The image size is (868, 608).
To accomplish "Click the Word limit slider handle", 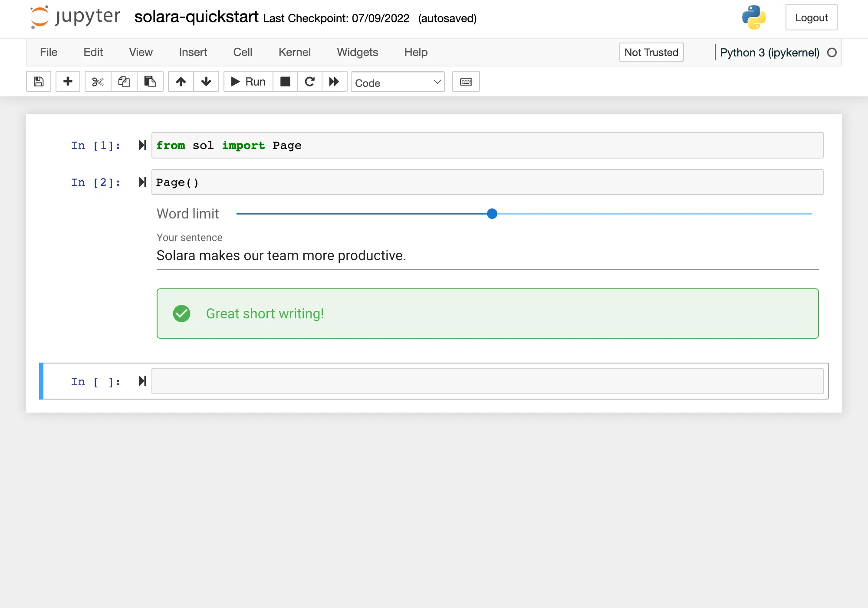I will pyautogui.click(x=492, y=214).
